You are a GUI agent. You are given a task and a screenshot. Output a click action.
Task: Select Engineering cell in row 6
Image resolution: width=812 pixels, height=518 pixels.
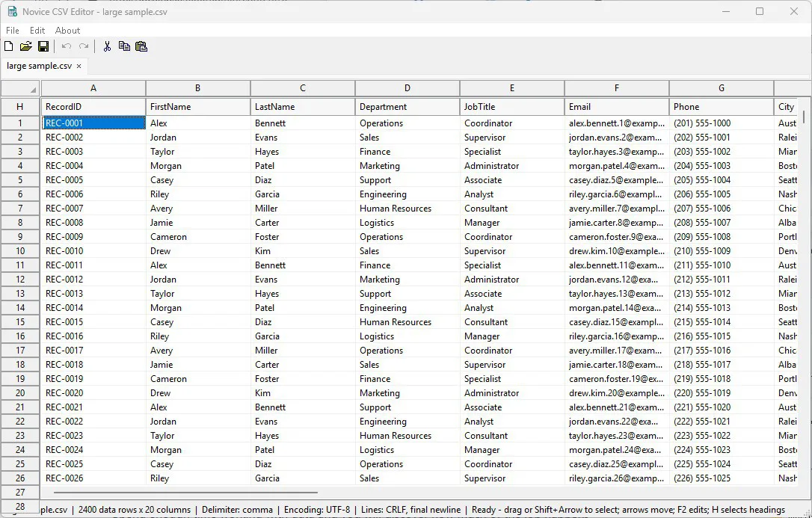(407, 194)
